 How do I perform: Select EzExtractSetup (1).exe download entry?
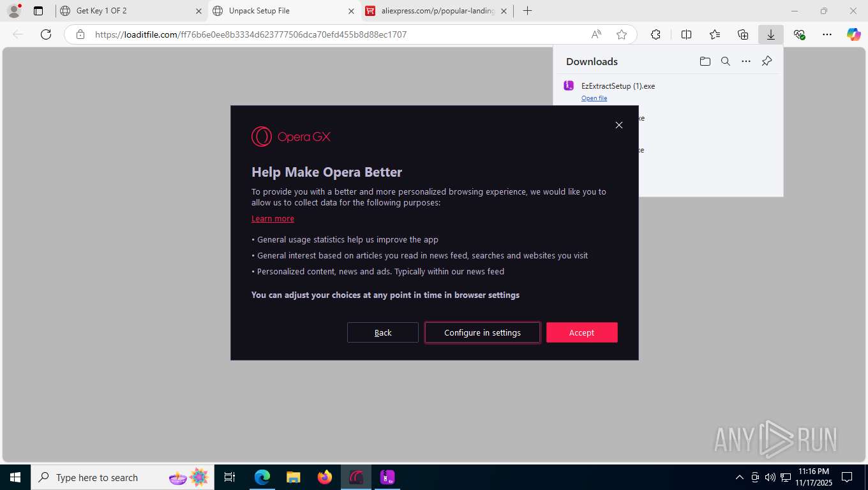[x=666, y=91]
